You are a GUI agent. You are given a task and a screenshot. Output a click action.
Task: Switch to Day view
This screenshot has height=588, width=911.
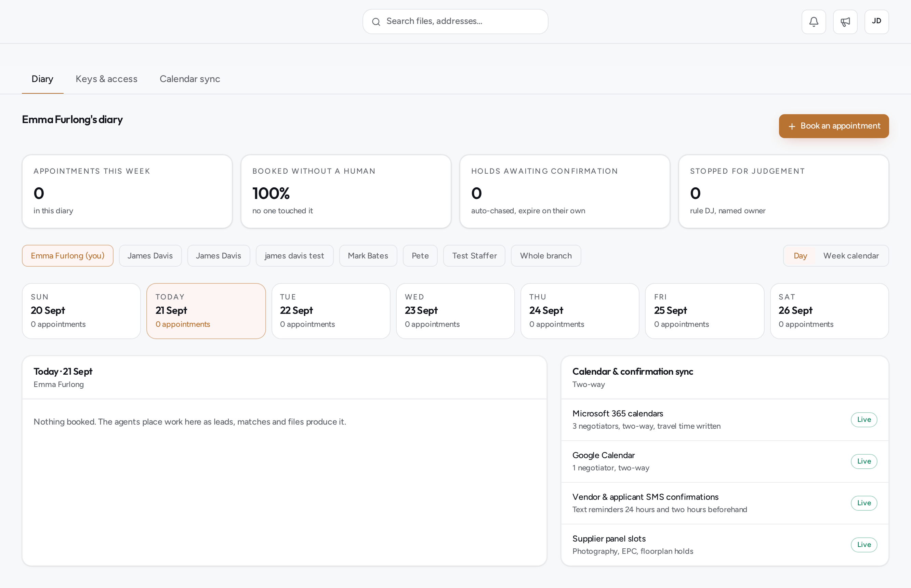click(x=800, y=256)
